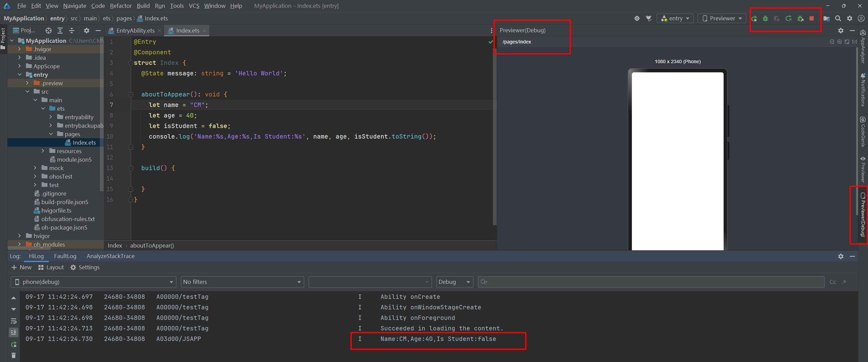
Task: Switch to the EntryAbility.ets editor tab
Action: click(135, 31)
